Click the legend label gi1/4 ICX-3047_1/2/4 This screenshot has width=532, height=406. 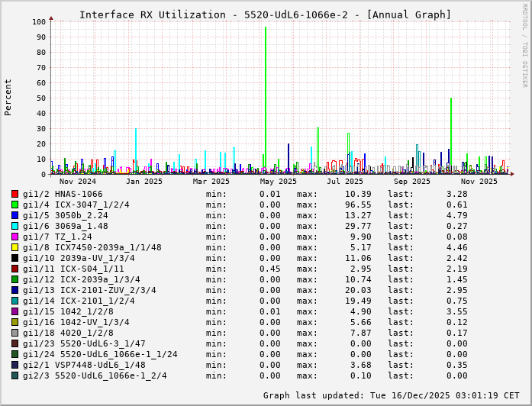click(x=76, y=205)
